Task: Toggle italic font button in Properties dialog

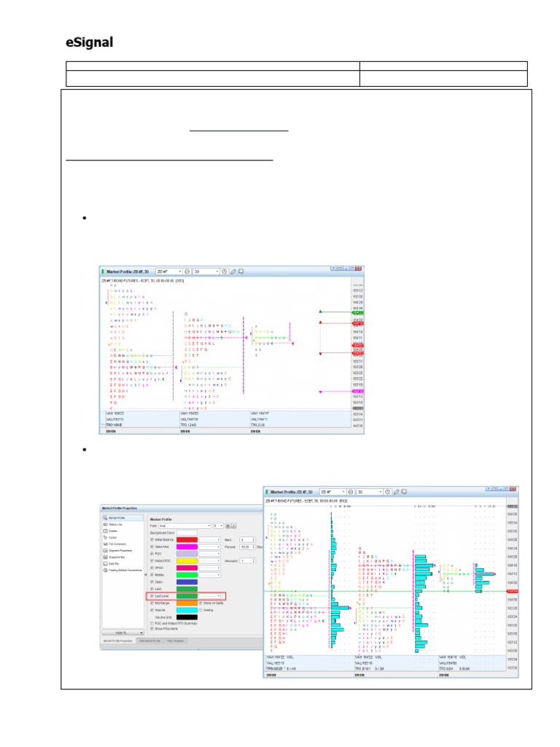Action: tap(234, 526)
